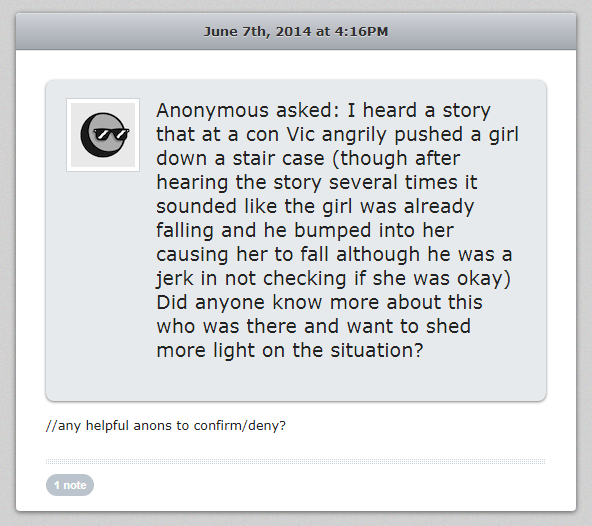
Task: Click "Did anyone know more about this" line
Action: (319, 302)
